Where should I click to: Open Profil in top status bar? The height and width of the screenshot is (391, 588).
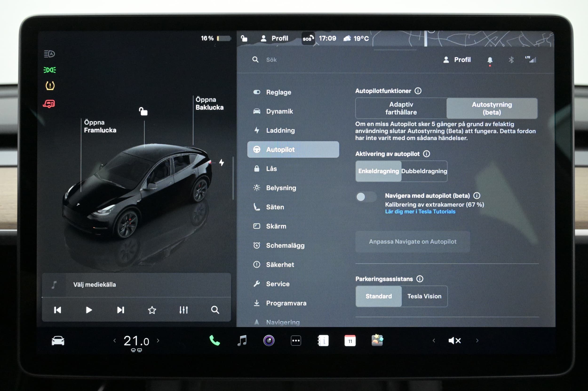[x=274, y=38]
